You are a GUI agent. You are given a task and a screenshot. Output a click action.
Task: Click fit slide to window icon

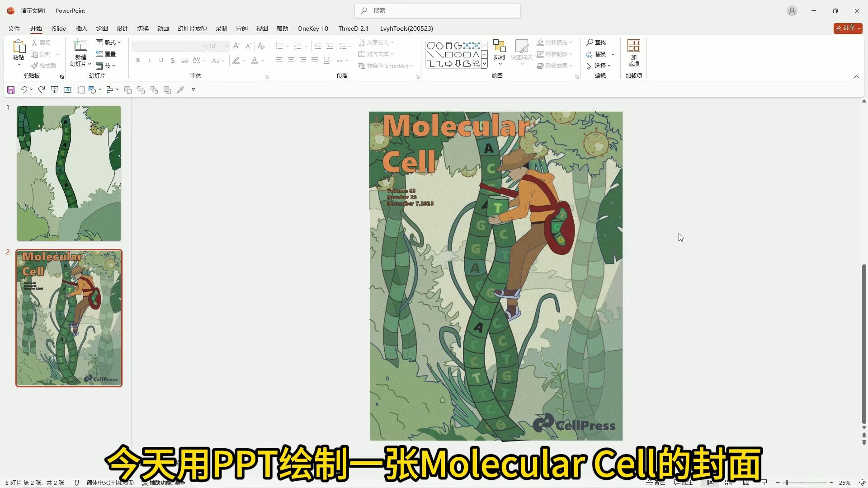(862, 483)
